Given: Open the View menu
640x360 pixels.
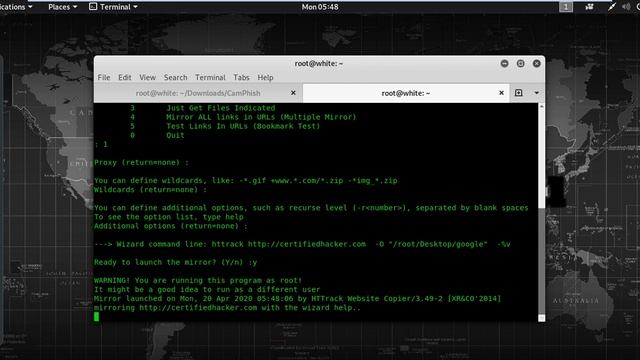Looking at the screenshot, I should point(147,78).
